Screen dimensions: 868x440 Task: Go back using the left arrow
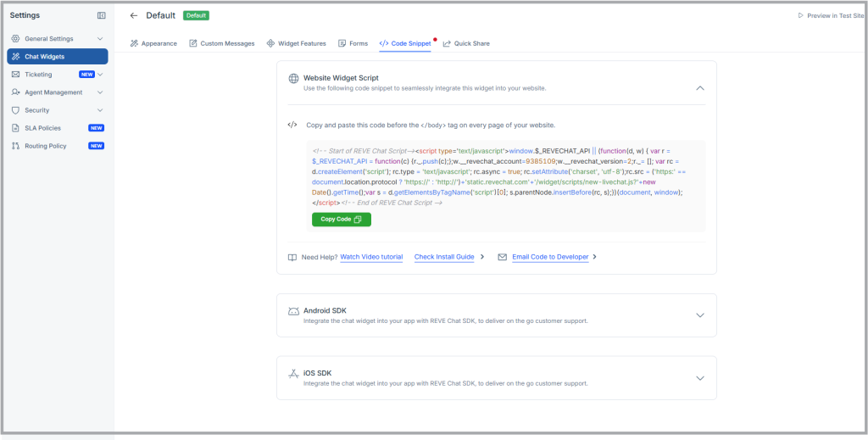[x=133, y=15]
